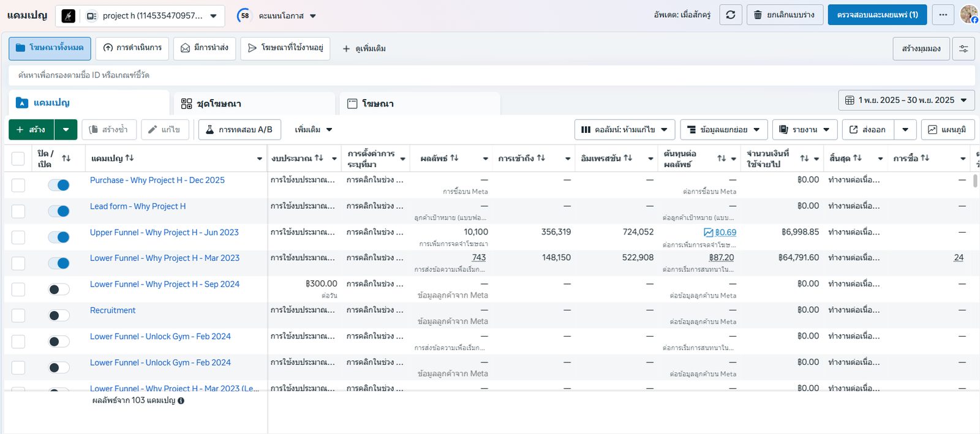
Task: Open Lower Funnel - Why Project H - Sep 2024 campaign
Action: point(165,285)
